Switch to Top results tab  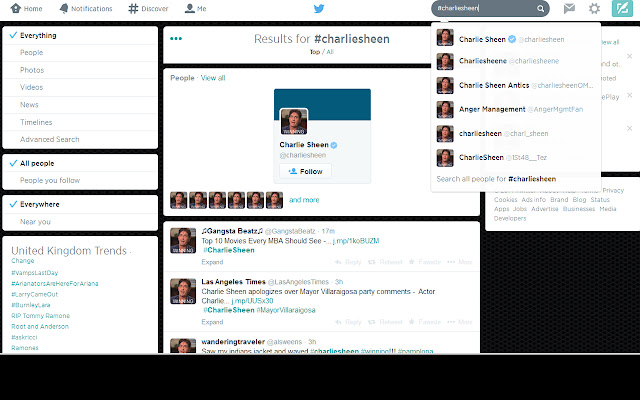point(315,52)
